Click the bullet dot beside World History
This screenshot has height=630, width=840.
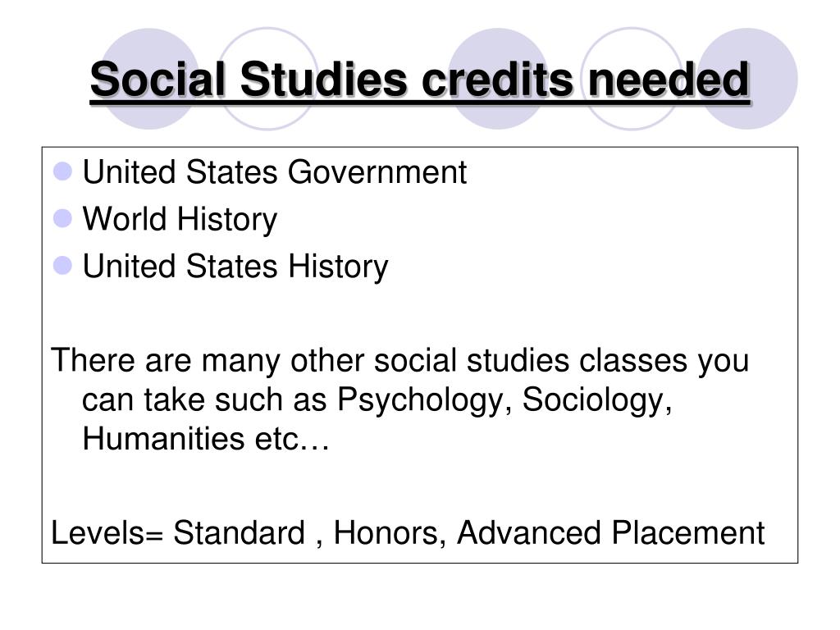(x=62, y=218)
